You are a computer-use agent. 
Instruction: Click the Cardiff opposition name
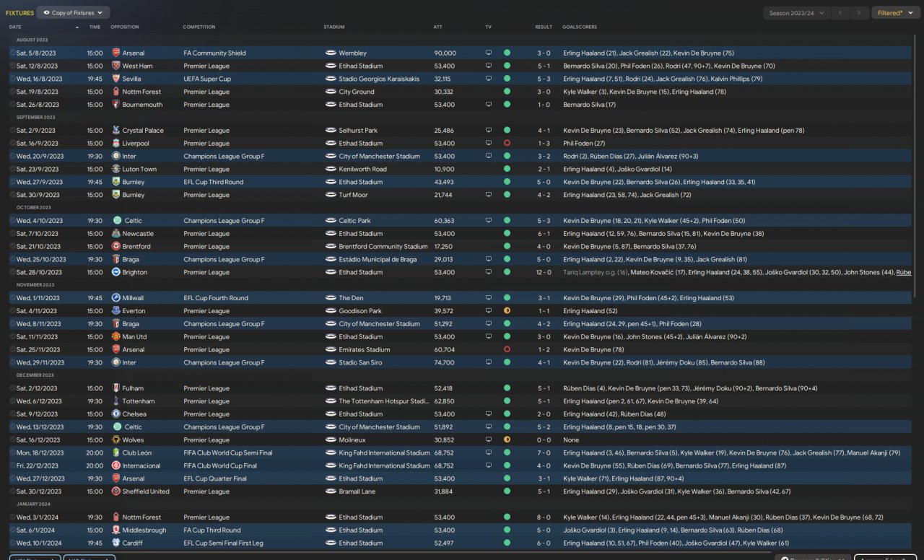tap(132, 543)
